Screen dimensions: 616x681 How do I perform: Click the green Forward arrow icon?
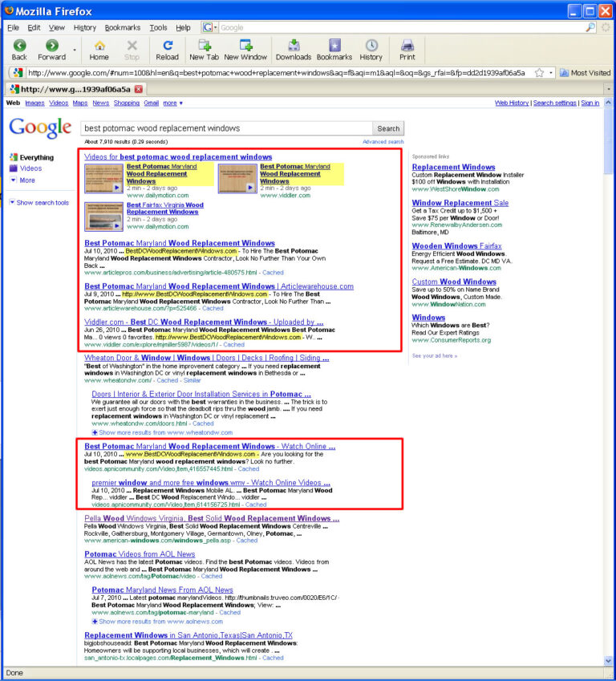52,46
